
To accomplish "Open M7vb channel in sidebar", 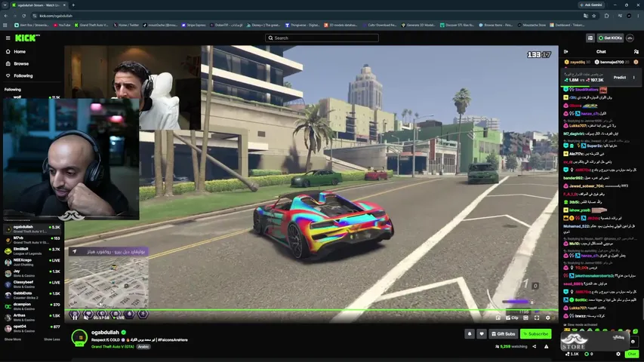I will tap(32, 240).
